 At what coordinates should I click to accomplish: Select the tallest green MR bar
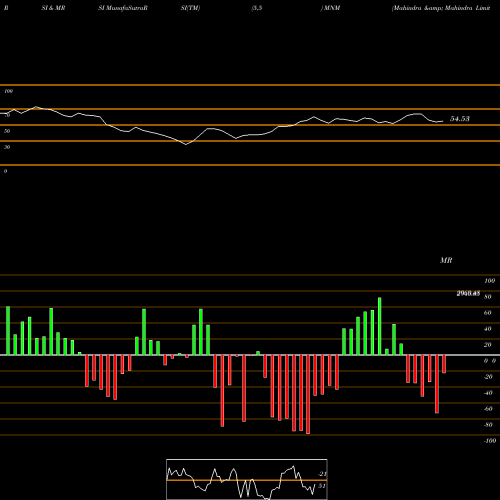379,326
